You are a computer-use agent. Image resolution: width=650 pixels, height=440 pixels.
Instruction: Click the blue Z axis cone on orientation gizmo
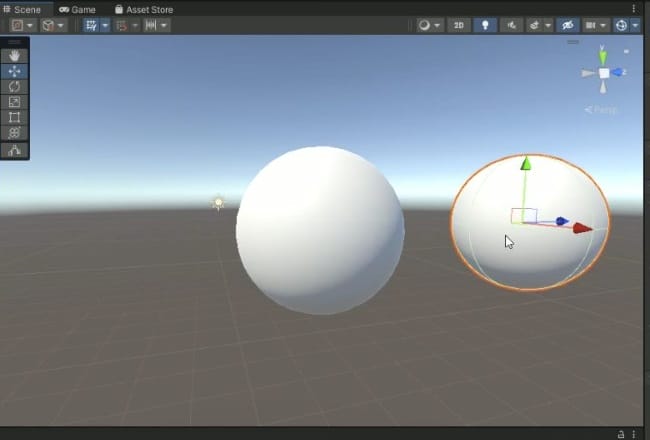point(618,72)
